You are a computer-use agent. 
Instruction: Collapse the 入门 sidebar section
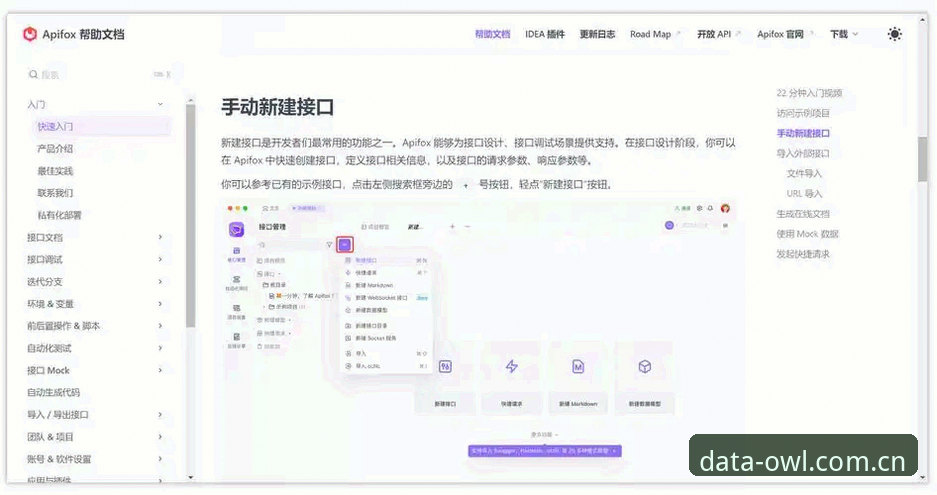click(x=160, y=104)
